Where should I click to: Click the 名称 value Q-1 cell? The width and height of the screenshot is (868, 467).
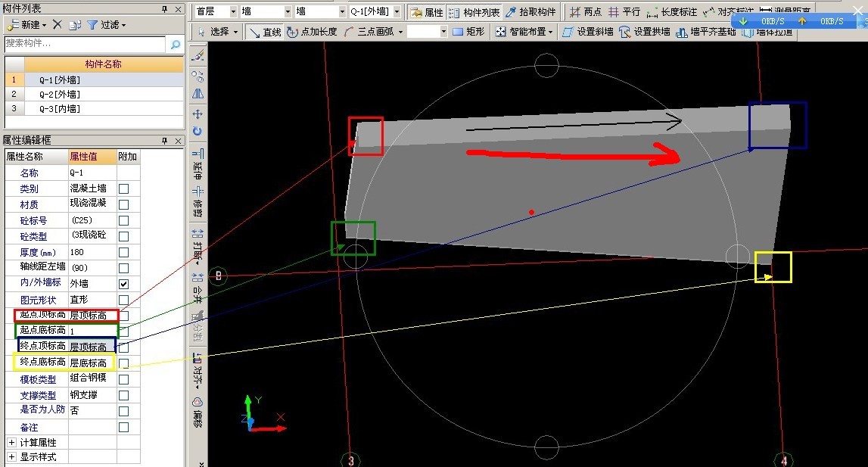click(x=92, y=173)
